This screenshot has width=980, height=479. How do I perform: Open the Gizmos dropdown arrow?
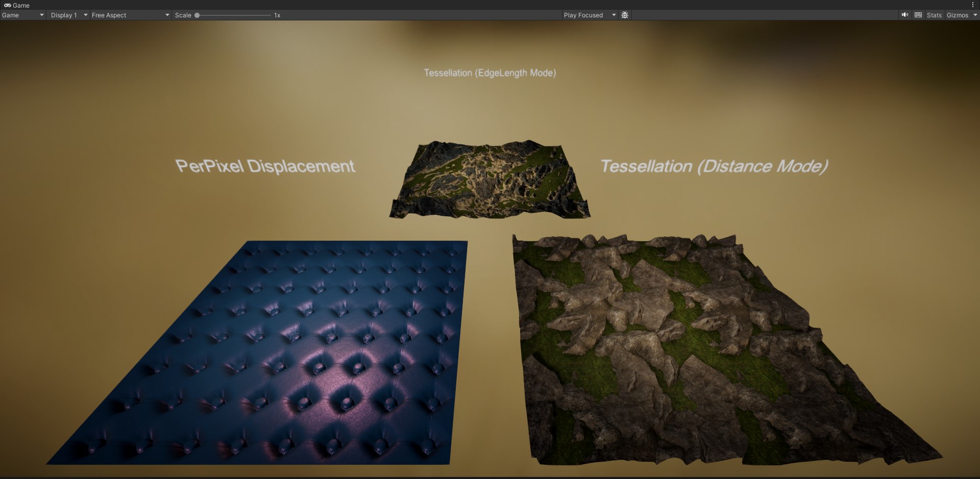tap(975, 15)
